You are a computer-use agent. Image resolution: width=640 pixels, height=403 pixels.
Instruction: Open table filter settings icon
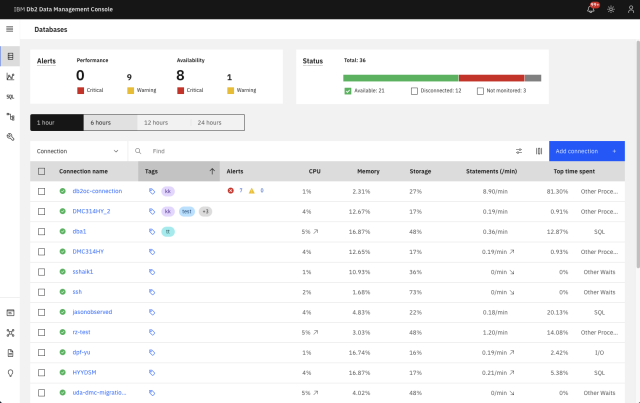tap(519, 151)
